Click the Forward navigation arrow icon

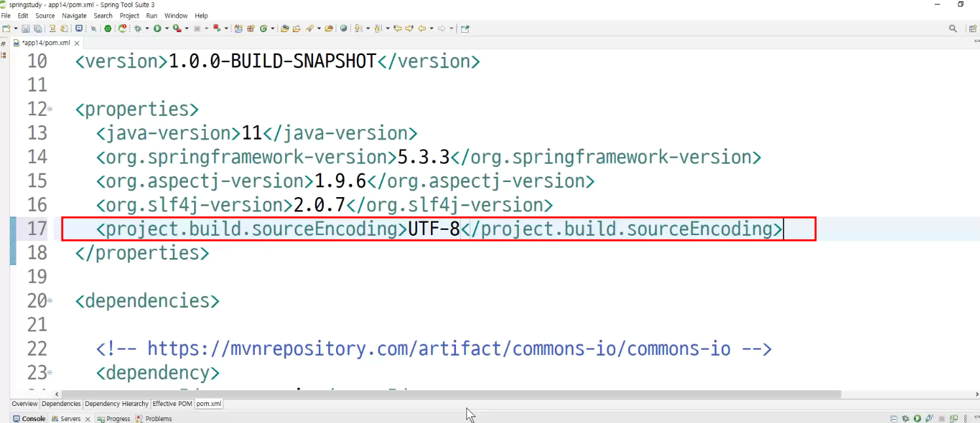(x=442, y=29)
